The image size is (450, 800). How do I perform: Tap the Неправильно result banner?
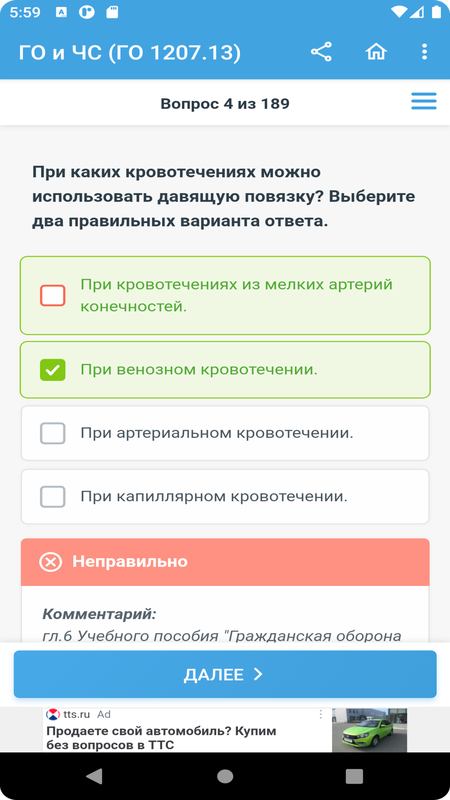point(225,562)
